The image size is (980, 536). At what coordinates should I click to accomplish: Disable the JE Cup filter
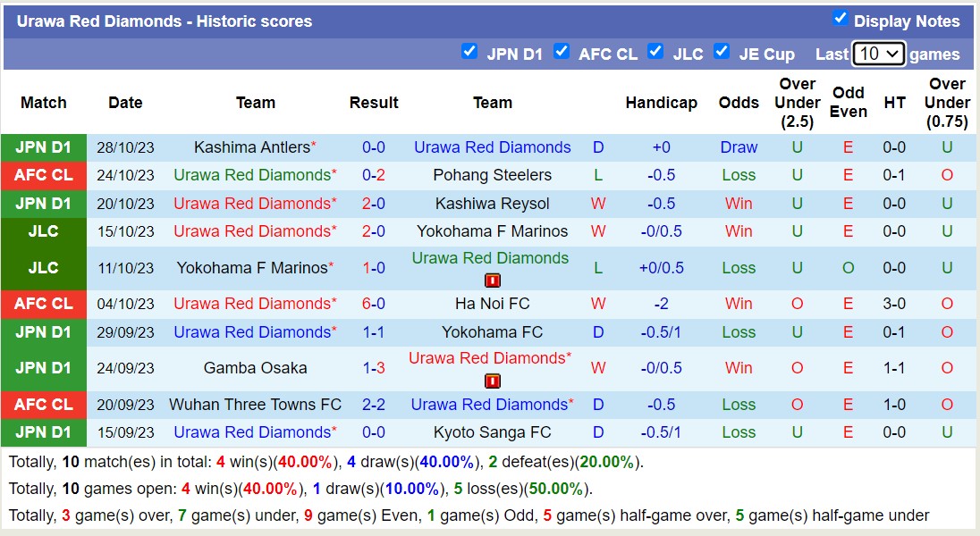722,52
